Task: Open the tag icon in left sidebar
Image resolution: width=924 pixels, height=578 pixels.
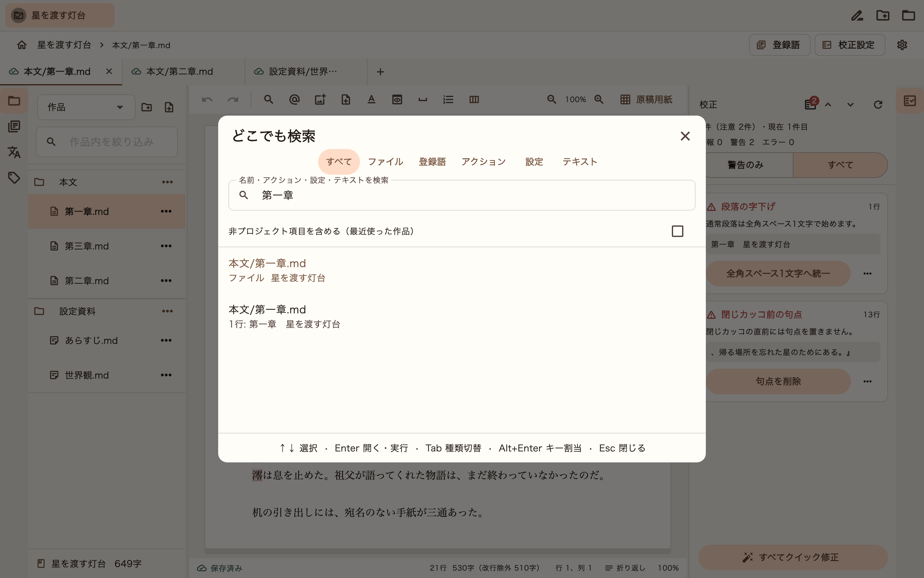Action: coord(14,178)
